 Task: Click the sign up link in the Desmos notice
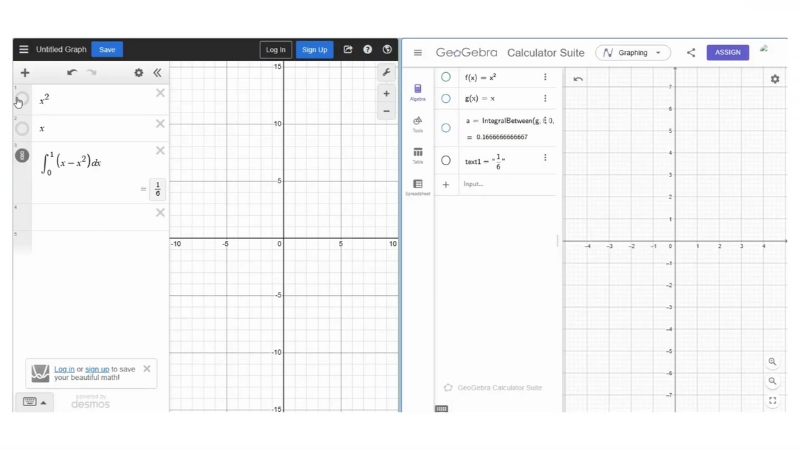tap(97, 369)
